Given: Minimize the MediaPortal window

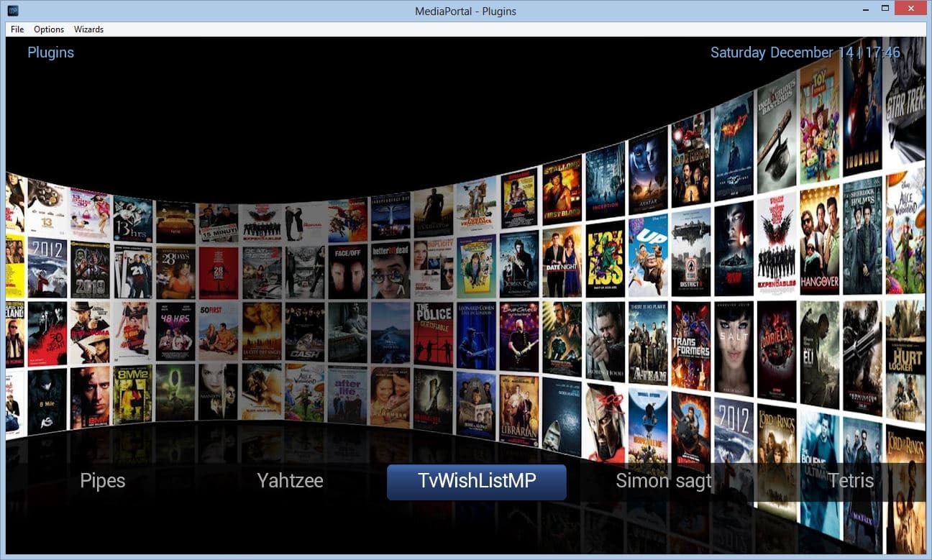Looking at the screenshot, I should point(864,9).
